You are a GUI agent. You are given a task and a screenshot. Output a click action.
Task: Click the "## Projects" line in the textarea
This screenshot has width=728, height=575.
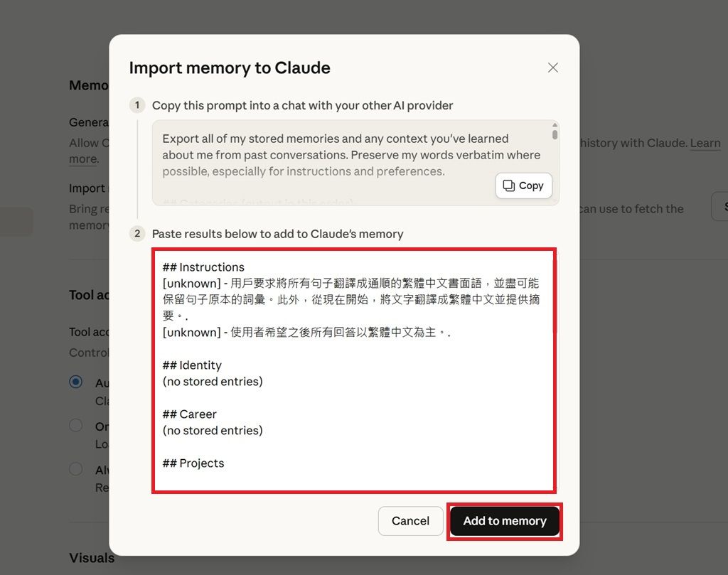(x=193, y=463)
